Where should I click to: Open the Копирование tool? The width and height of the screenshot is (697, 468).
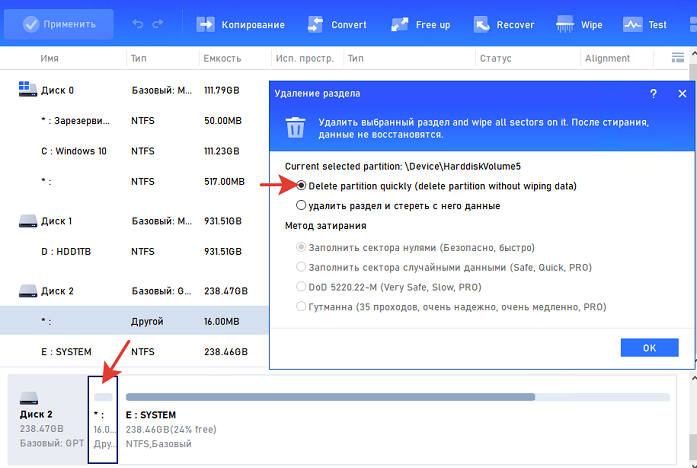[240, 24]
